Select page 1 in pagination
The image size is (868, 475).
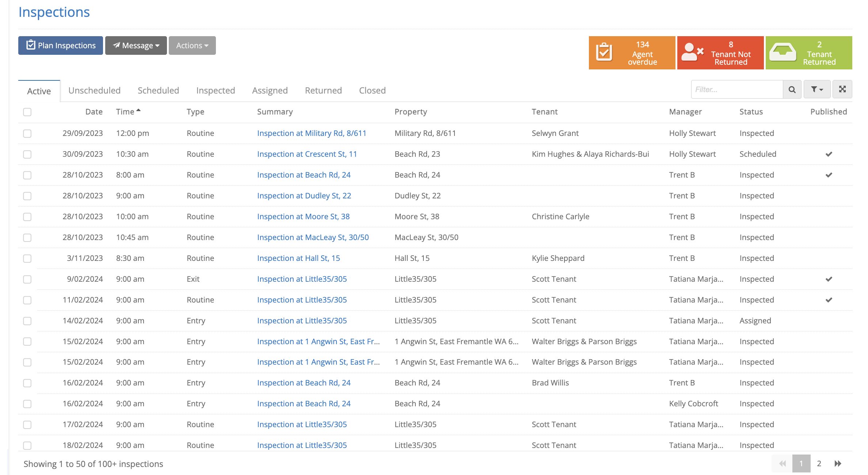[x=801, y=464]
